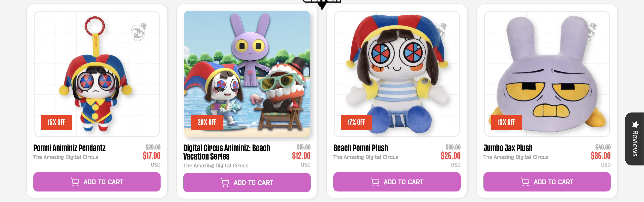The height and width of the screenshot is (202, 644).
Task: Open Digital Circus Animiniz Beach Vacation Series title
Action: 226,152
